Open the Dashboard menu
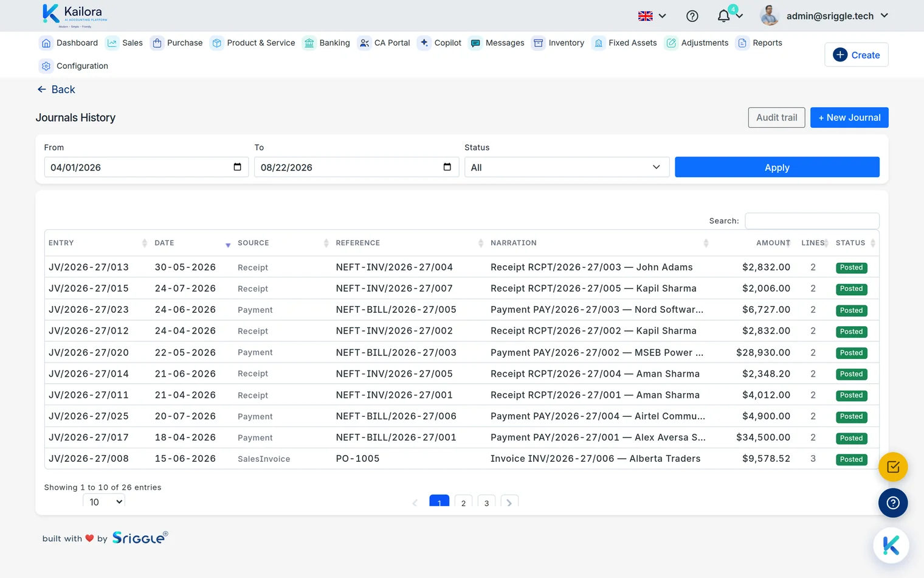The width and height of the screenshot is (924, 578). coord(69,43)
